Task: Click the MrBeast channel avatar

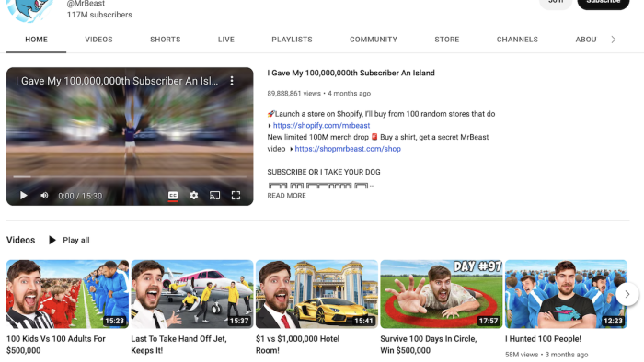Action: [x=29, y=9]
